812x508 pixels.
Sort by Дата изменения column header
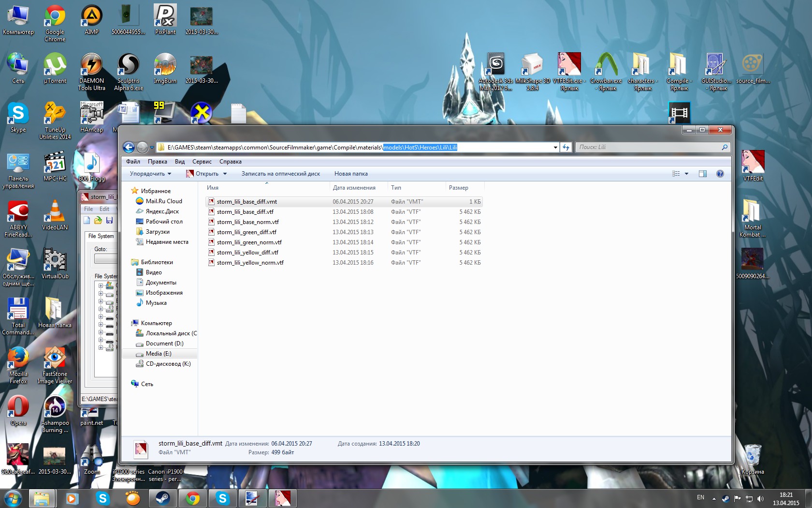click(x=359, y=188)
